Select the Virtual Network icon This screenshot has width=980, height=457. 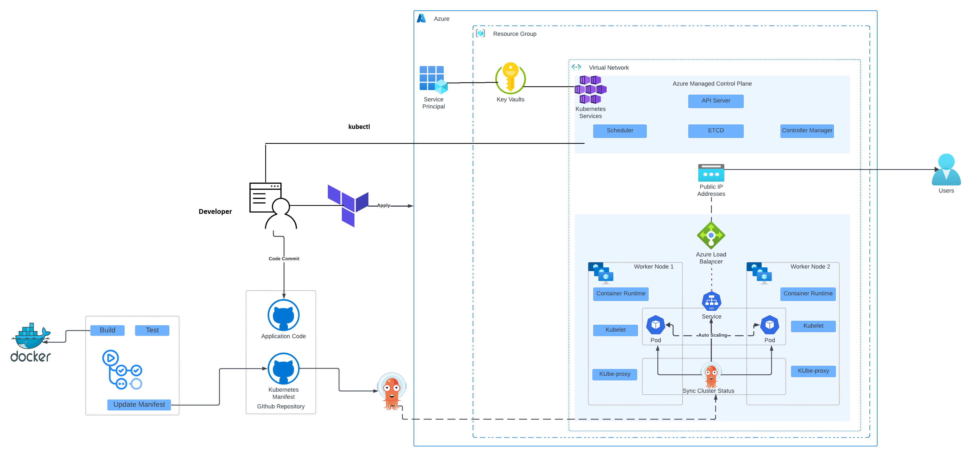click(x=576, y=67)
